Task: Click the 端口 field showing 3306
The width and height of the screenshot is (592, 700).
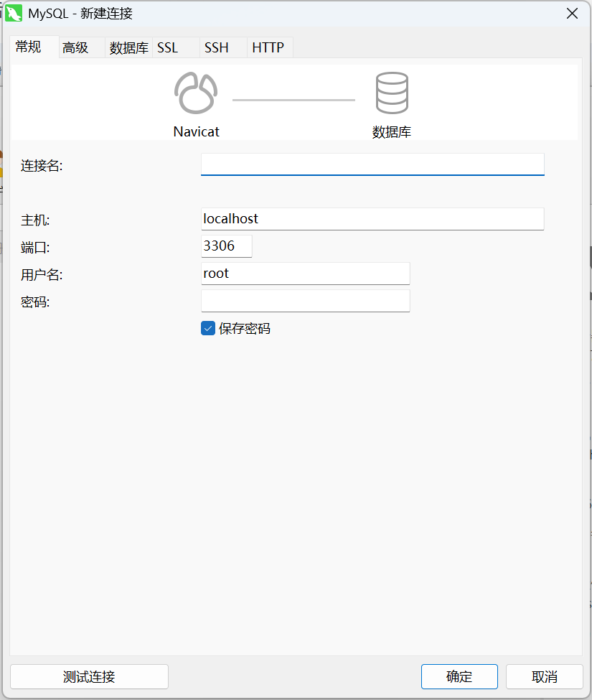Action: 227,246
